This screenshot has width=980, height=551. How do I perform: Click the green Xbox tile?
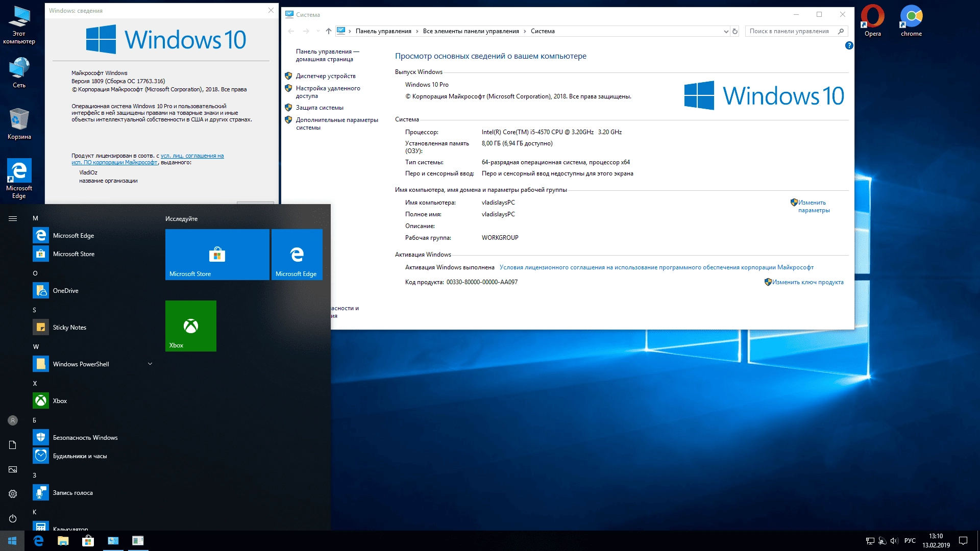[x=190, y=325]
